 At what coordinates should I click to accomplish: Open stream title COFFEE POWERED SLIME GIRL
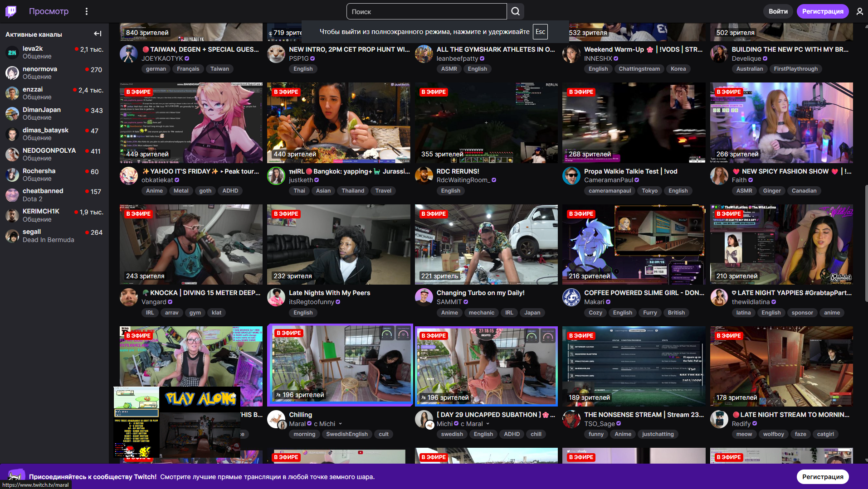644,293
